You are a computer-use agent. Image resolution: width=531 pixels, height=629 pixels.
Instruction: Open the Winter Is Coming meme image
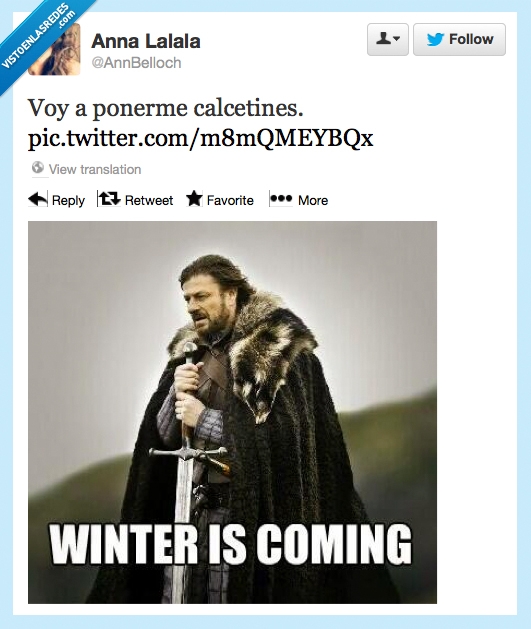pyautogui.click(x=232, y=412)
